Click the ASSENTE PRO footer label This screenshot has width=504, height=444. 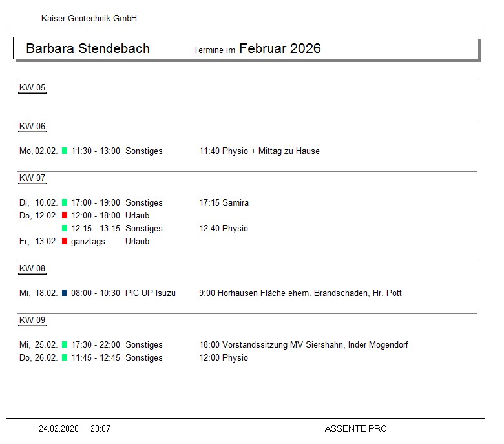coord(355,428)
